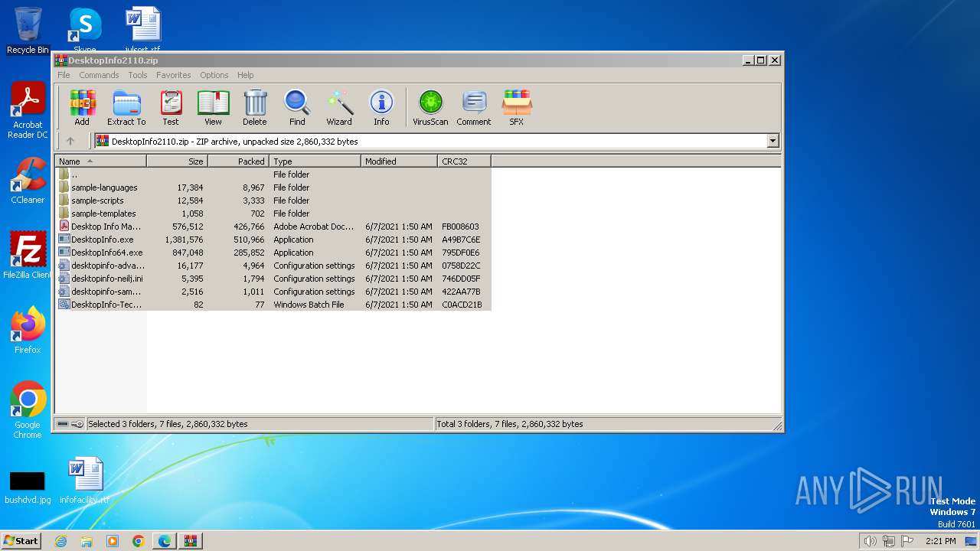This screenshot has width=980, height=551.
Task: Show archive Info
Action: [x=381, y=108]
